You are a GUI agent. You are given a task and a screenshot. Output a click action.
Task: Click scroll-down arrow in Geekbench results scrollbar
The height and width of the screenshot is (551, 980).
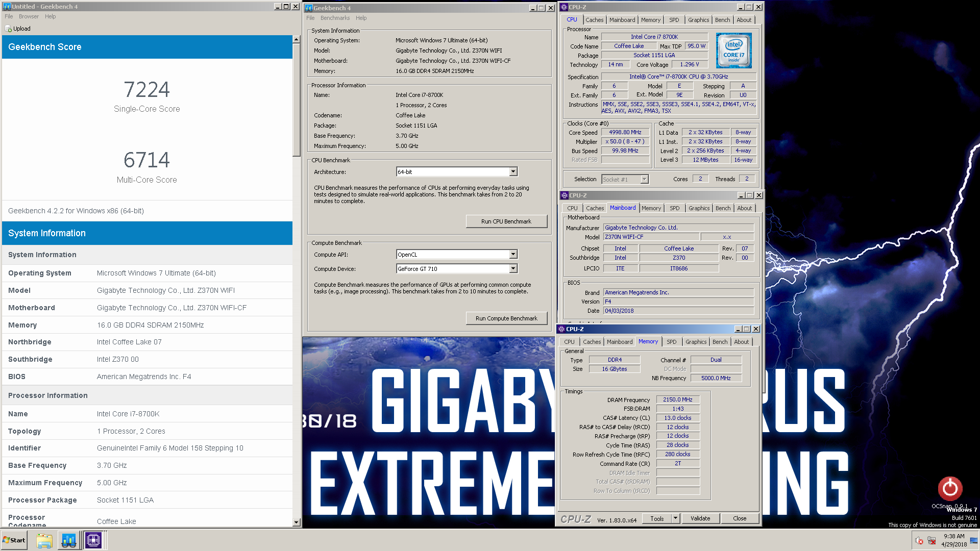[x=297, y=522]
